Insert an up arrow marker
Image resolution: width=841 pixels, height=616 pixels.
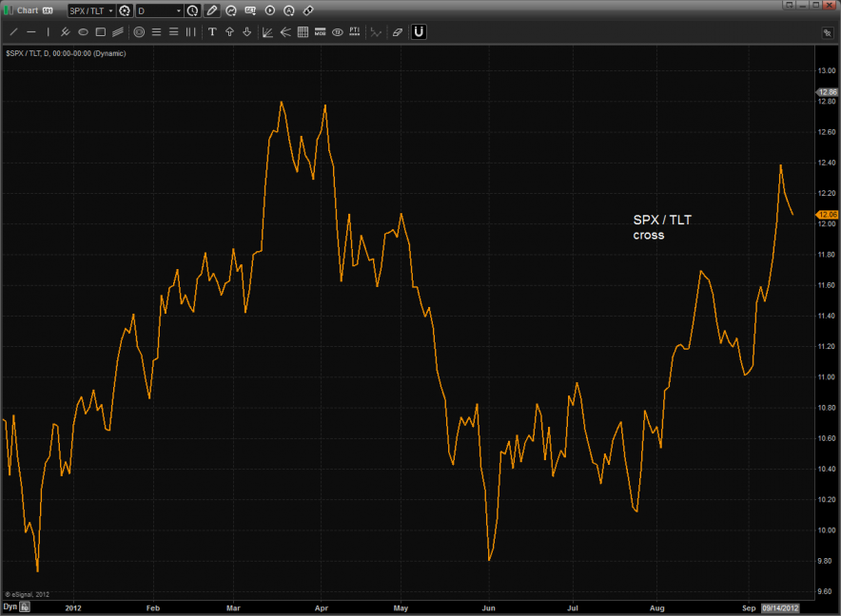point(229,32)
